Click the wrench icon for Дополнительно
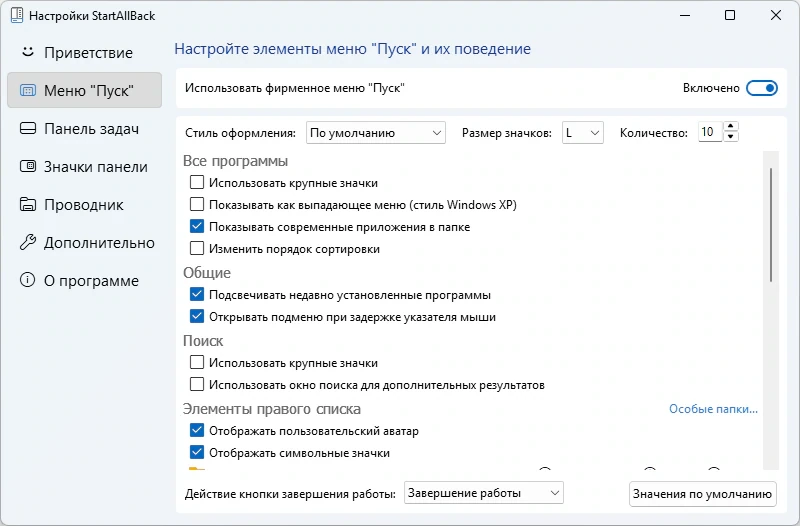This screenshot has width=800, height=526. point(28,242)
